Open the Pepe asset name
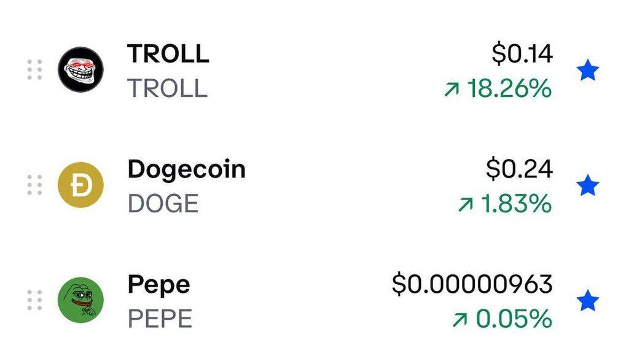Image resolution: width=634 pixels, height=364 pixels. [158, 285]
